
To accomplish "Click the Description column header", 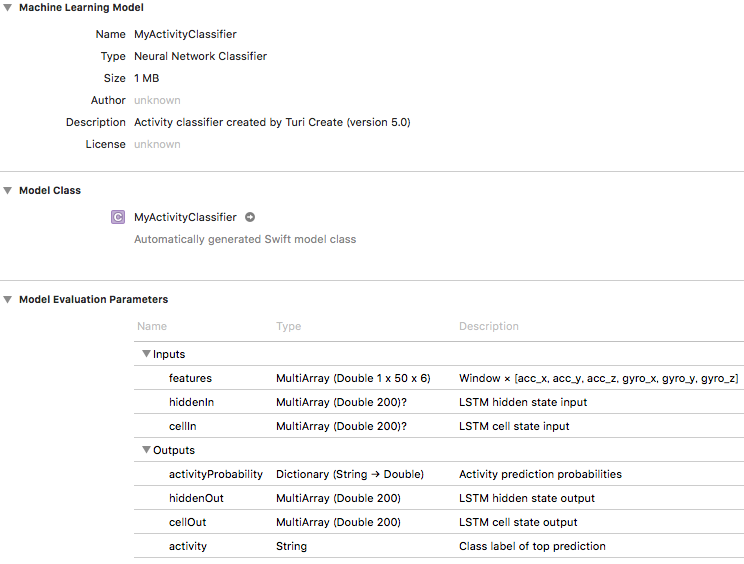I will pos(489,326).
